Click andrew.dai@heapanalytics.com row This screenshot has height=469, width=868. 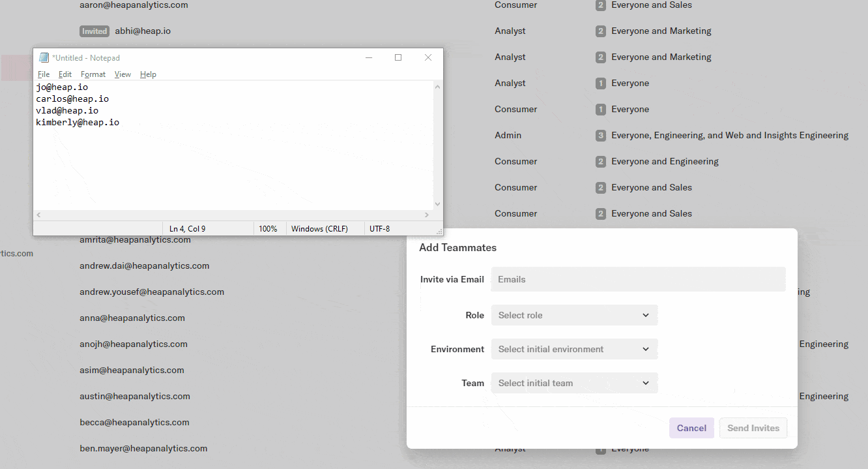[144, 265]
